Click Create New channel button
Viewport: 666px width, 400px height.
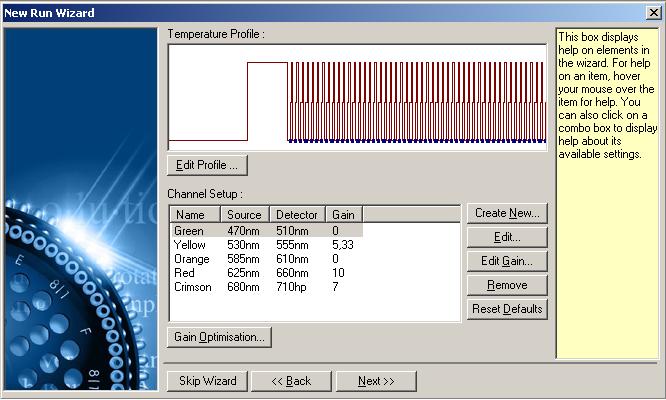507,213
